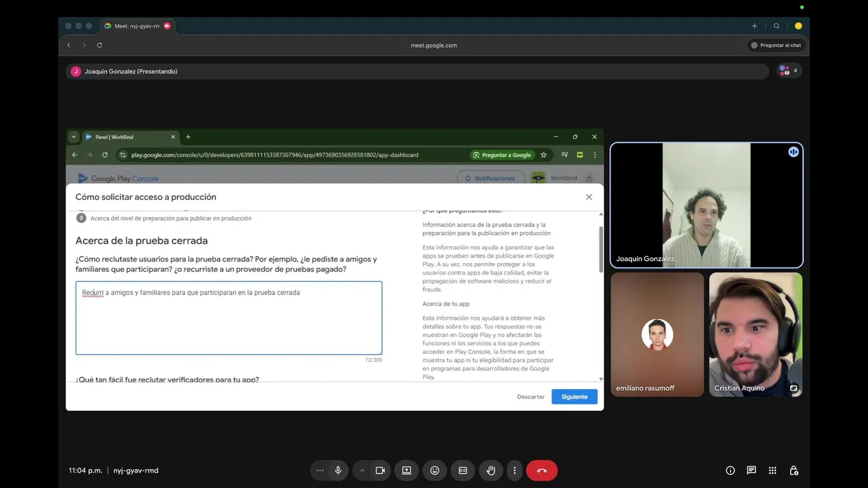Image resolution: width=868 pixels, height=488 pixels.
Task: Click audio indicator on Joaquin's tile
Action: pyautogui.click(x=793, y=152)
